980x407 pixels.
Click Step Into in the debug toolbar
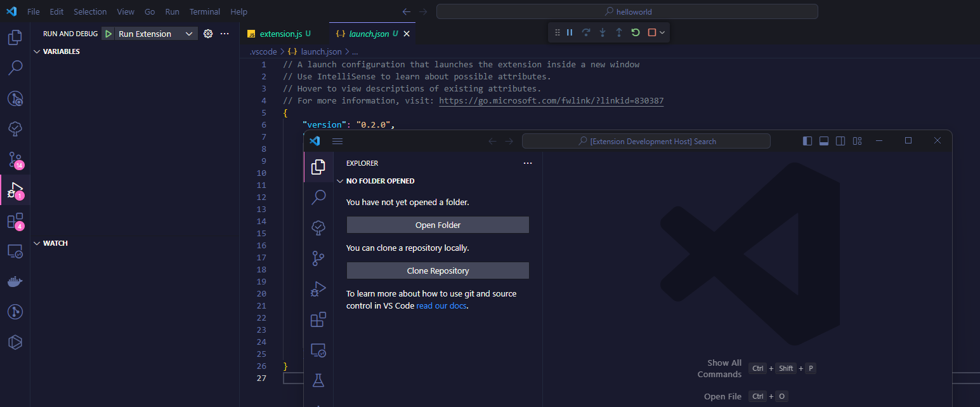(x=603, y=32)
